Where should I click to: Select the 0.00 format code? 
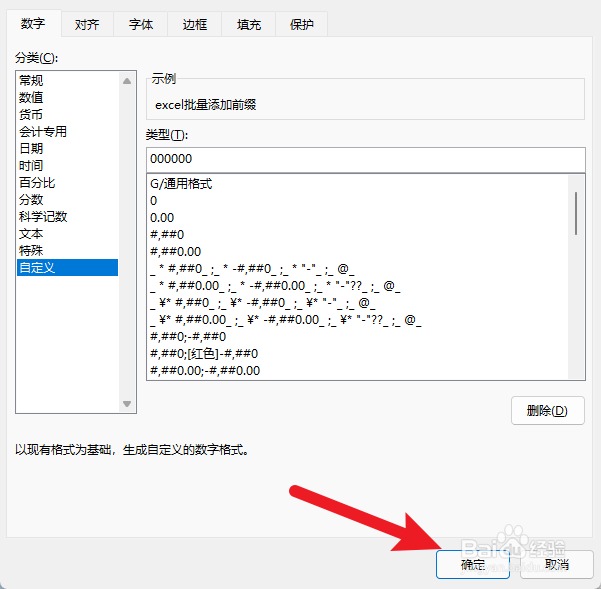point(358,218)
